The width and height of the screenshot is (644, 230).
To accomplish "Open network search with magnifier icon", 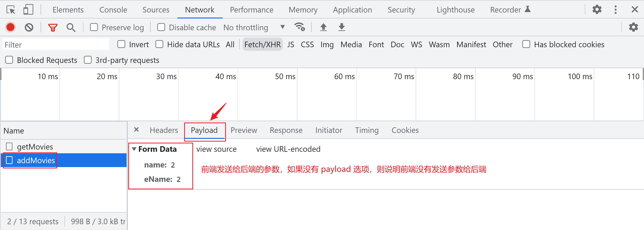I will 71,27.
